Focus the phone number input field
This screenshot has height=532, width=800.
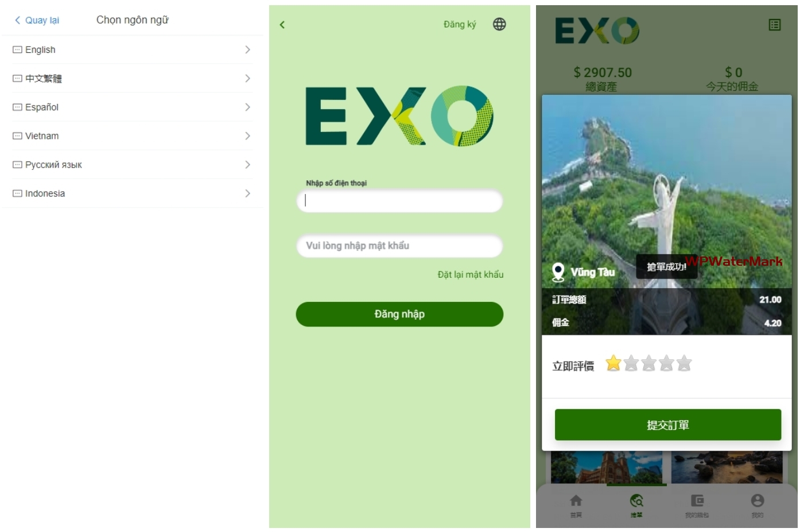pyautogui.click(x=399, y=201)
